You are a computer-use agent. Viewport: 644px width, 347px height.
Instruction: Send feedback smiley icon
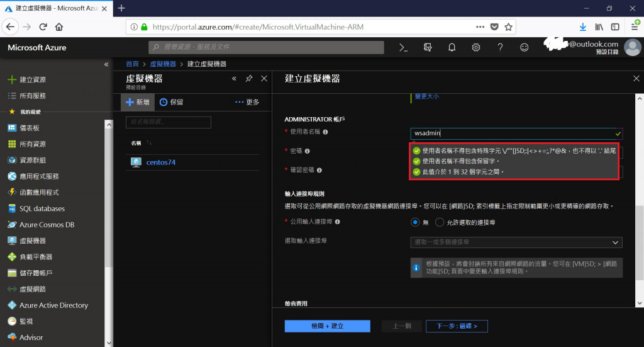[524, 47]
